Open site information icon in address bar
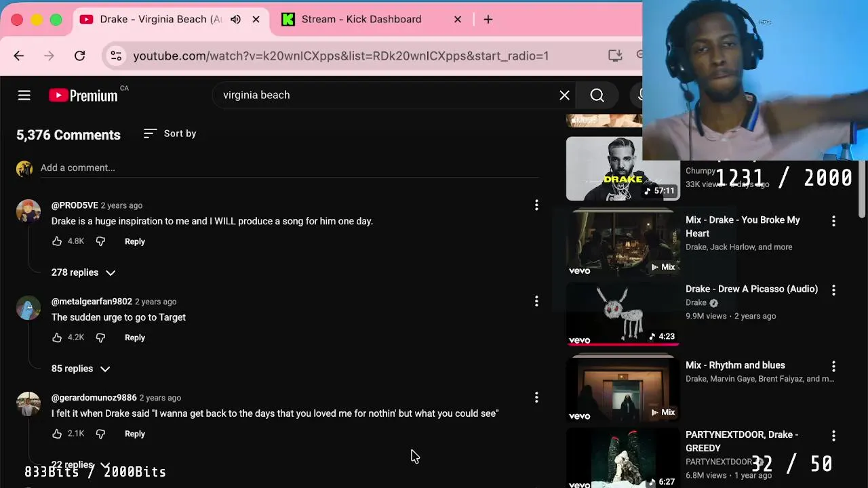 116,56
